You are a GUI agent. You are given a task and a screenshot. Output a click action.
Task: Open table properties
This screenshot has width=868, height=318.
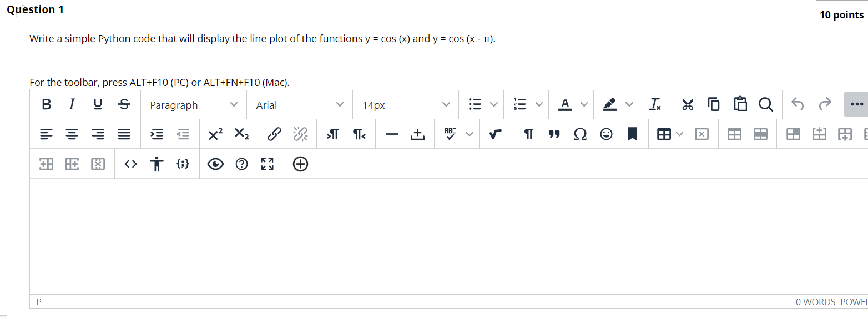[734, 134]
